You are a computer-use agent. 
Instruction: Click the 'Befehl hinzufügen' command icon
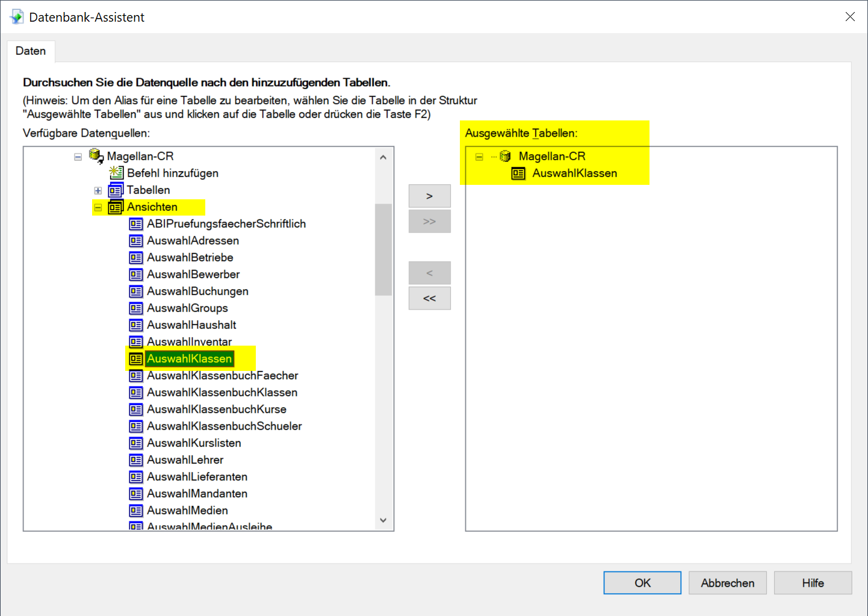tap(116, 173)
